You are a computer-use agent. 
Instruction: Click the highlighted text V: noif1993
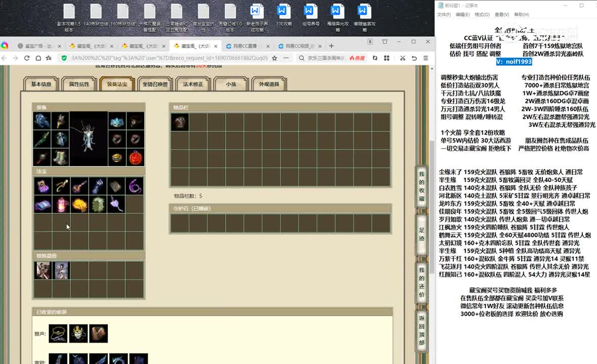514,62
